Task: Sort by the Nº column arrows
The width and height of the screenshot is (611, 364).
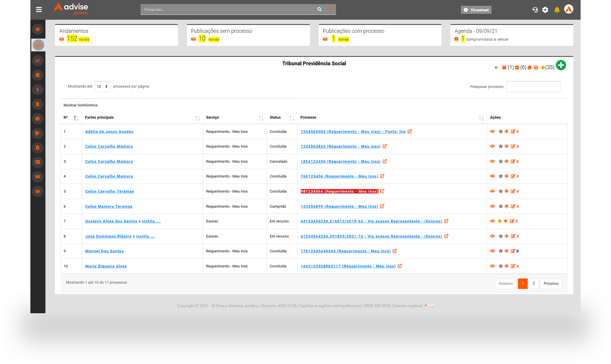Action: point(76,118)
